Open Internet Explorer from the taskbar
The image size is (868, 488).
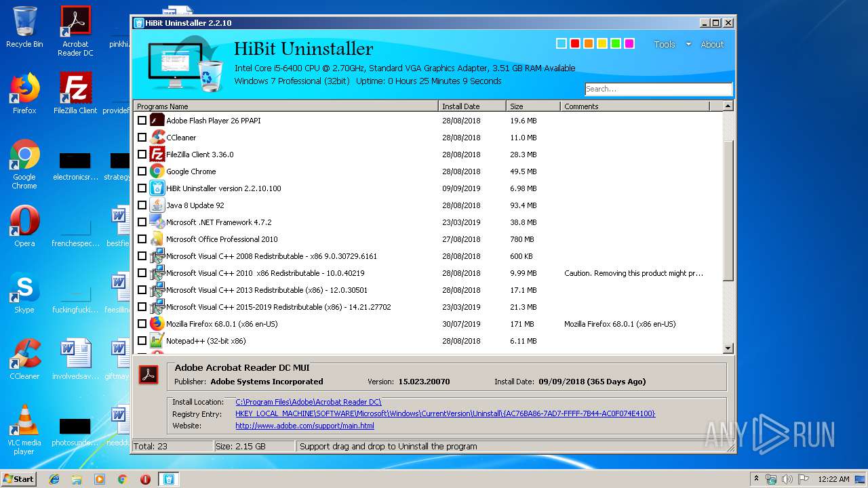pyautogui.click(x=54, y=479)
